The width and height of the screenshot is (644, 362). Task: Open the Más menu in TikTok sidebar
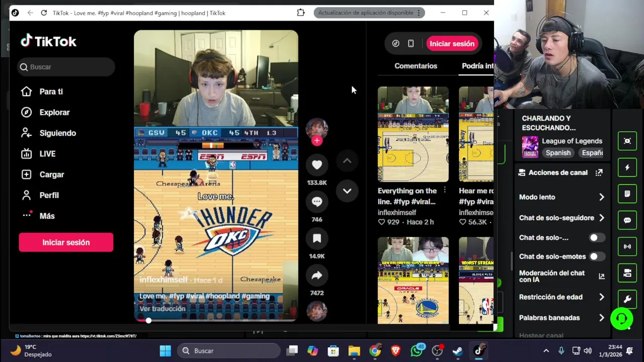[38, 216]
